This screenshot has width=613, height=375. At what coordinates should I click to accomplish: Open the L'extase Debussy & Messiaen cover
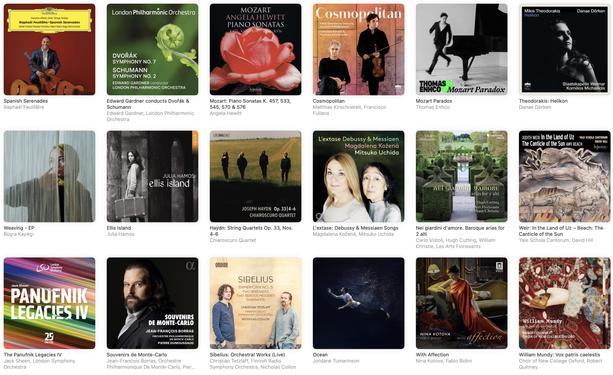tap(358, 176)
